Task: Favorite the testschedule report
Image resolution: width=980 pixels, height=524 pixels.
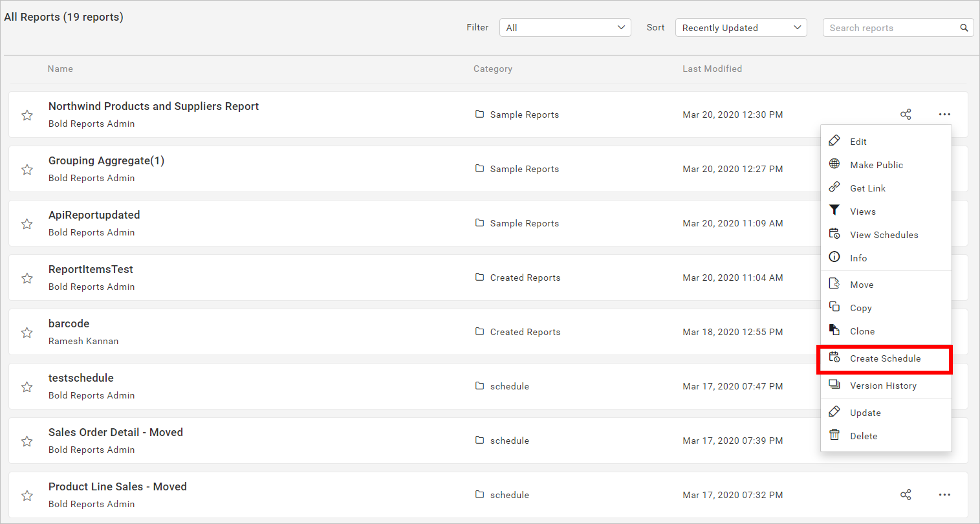Action: point(27,386)
